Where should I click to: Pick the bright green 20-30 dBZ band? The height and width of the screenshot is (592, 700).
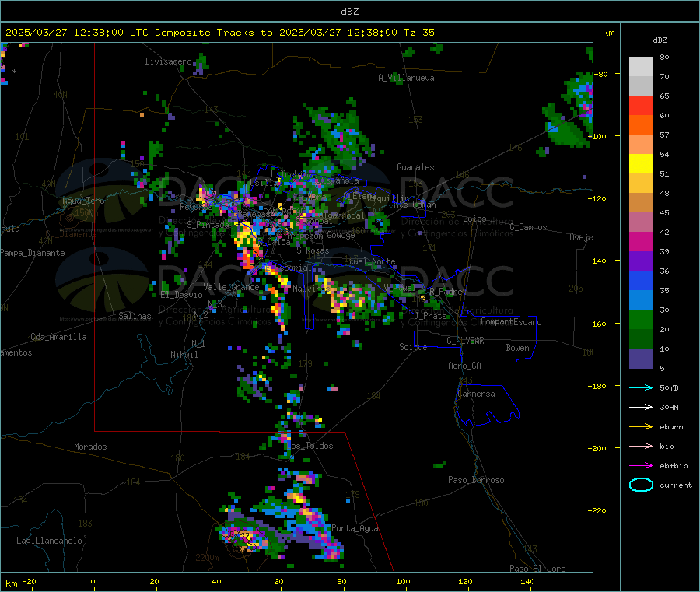click(641, 319)
